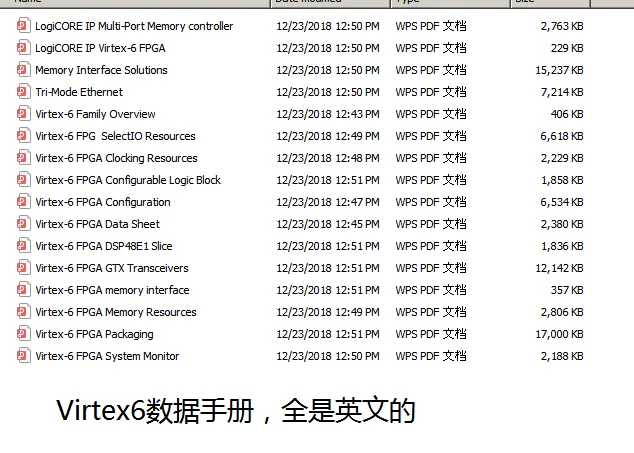Click date 12/23/2018 12:43 PM
This screenshot has height=453, width=634.
(x=328, y=114)
